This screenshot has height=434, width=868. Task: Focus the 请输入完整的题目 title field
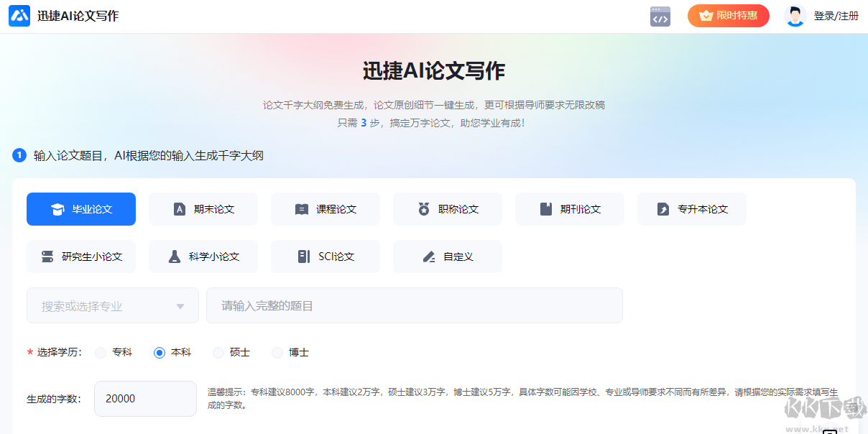[415, 306]
